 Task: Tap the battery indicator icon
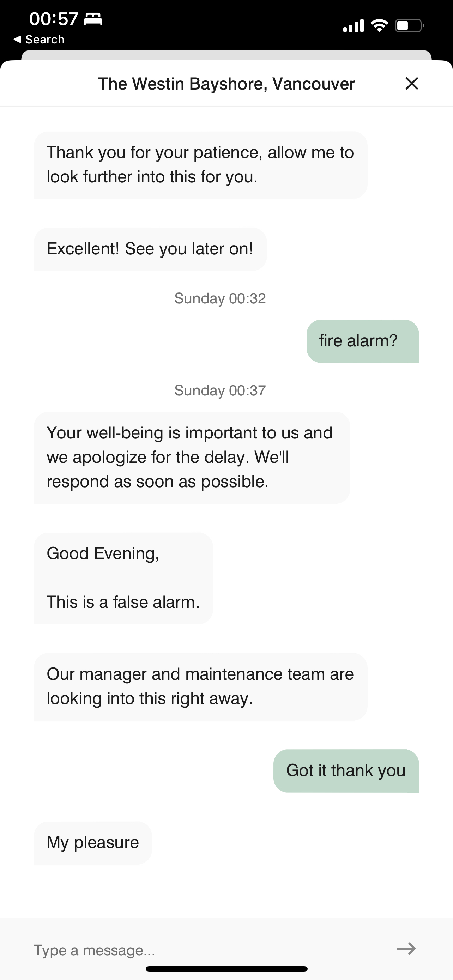[x=410, y=25]
